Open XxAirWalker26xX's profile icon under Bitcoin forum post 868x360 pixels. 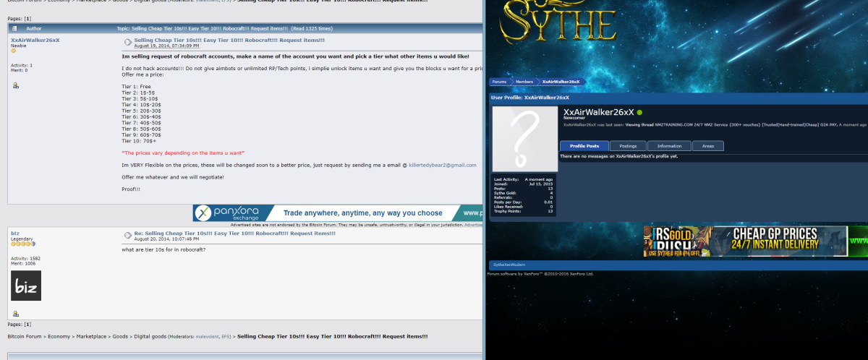click(x=16, y=85)
